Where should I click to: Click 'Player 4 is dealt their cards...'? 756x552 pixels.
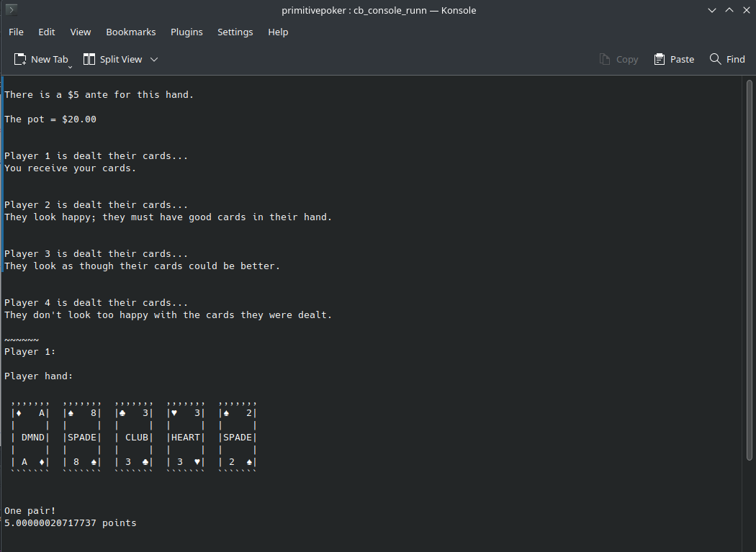pos(96,303)
